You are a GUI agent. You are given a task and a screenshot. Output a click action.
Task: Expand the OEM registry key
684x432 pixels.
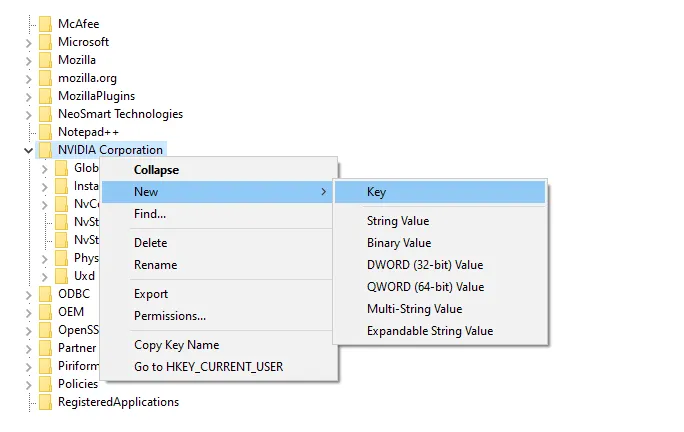coord(28,313)
